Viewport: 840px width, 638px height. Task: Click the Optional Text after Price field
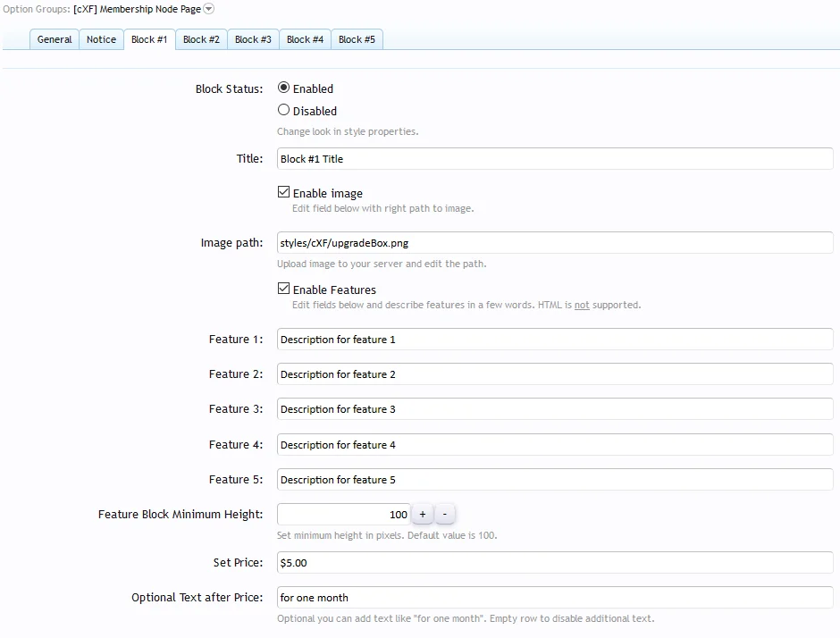554,598
